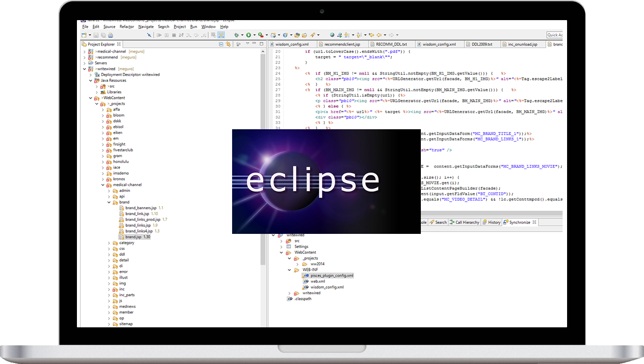Screen dimensions: 644x364
Task: Select brand_links_prod.jsp file
Action: click(x=143, y=220)
